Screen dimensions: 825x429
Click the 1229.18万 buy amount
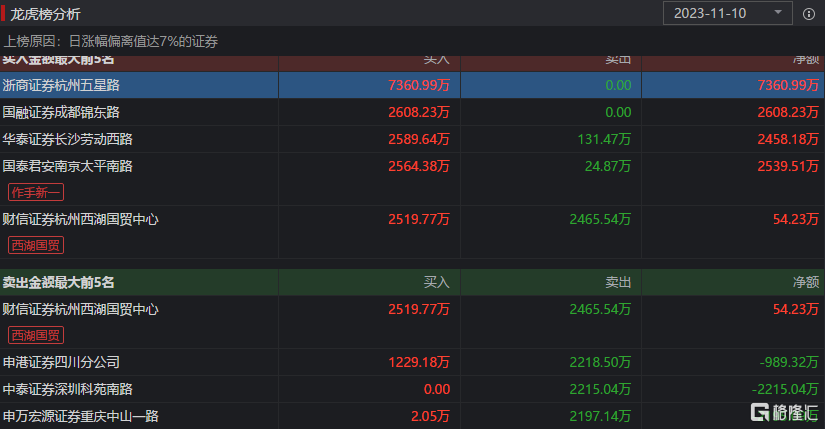tap(419, 362)
